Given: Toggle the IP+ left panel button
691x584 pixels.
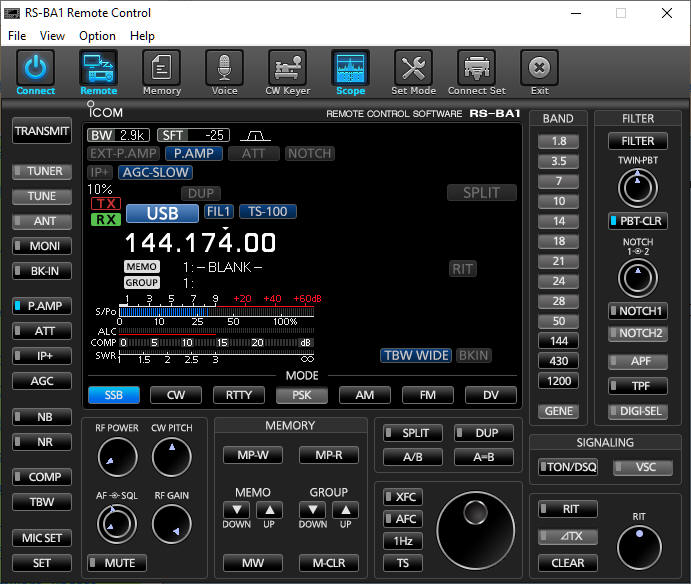Looking at the screenshot, I should [42, 356].
